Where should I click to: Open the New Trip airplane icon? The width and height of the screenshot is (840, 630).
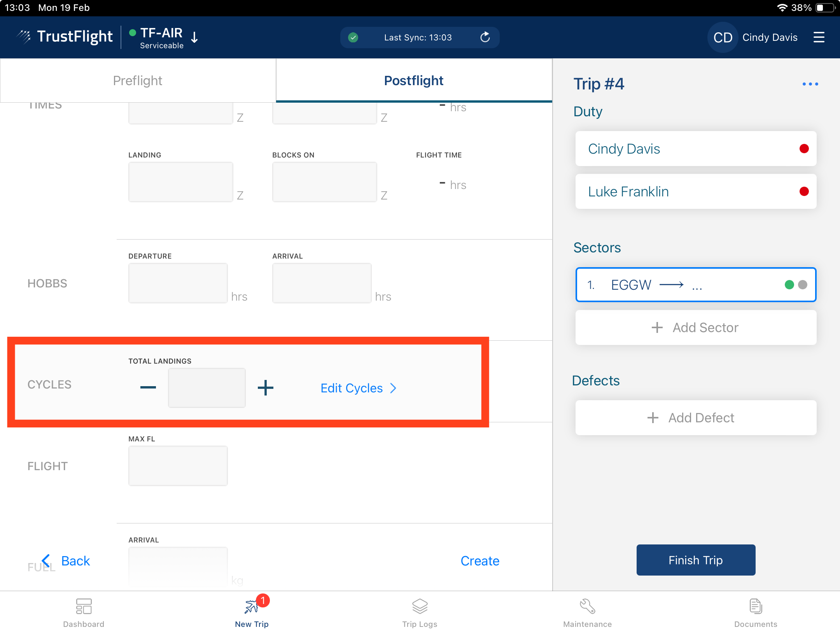pos(252,607)
